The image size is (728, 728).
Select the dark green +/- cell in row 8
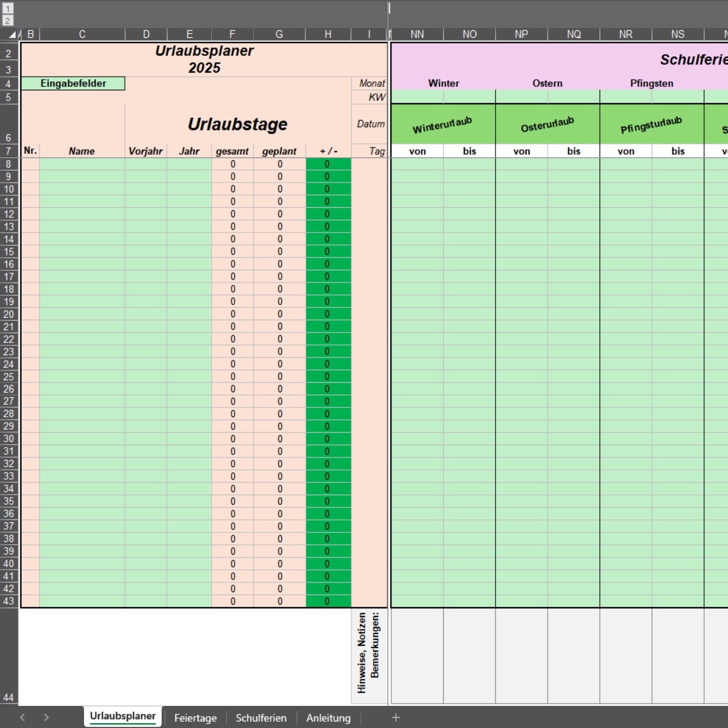click(328, 164)
